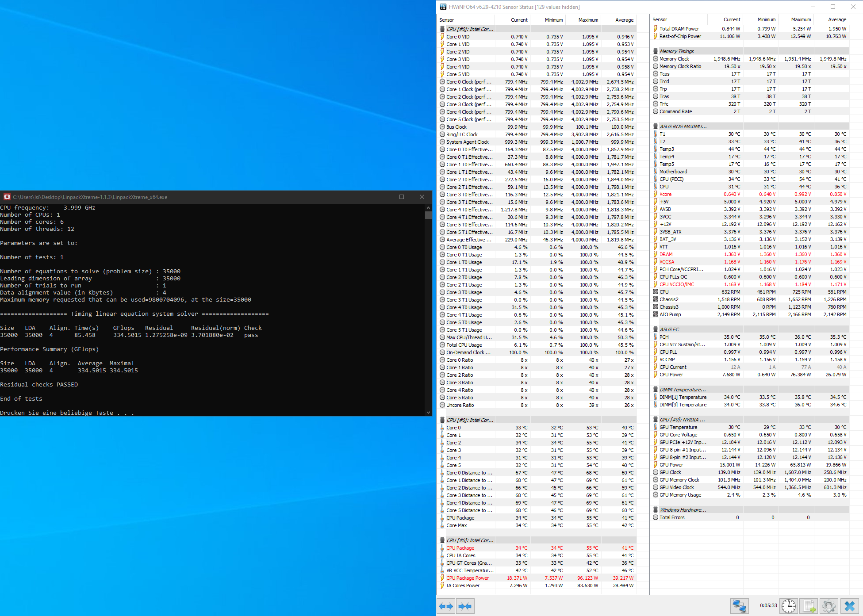Click the thermometer icon beside PCH

tap(656, 337)
